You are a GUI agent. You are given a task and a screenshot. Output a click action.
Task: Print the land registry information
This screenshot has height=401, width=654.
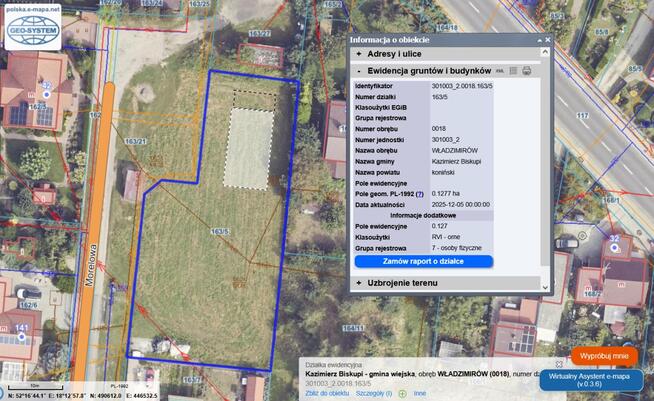pyautogui.click(x=527, y=71)
